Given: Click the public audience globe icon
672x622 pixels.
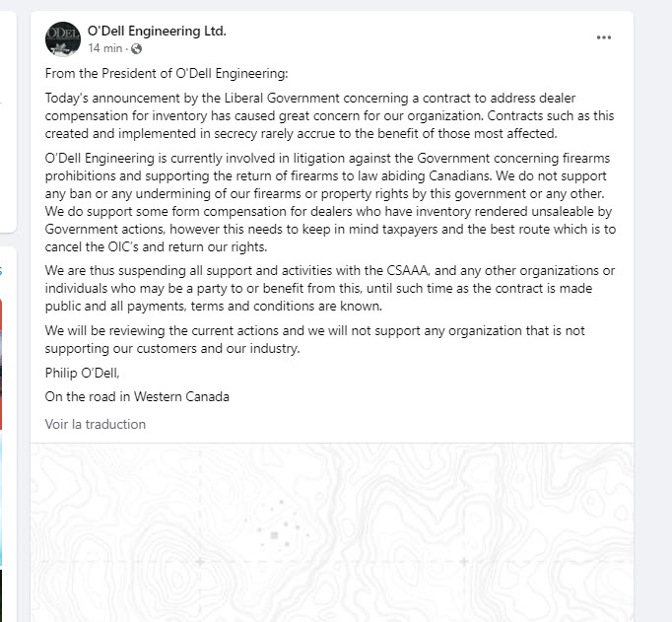Looking at the screenshot, I should coord(136,48).
